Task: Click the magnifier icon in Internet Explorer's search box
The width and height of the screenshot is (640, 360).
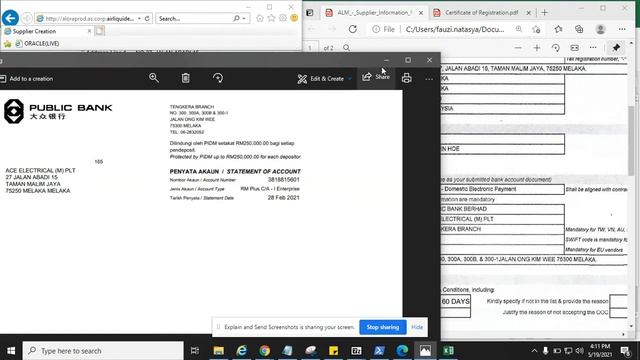Action: [x=236, y=18]
